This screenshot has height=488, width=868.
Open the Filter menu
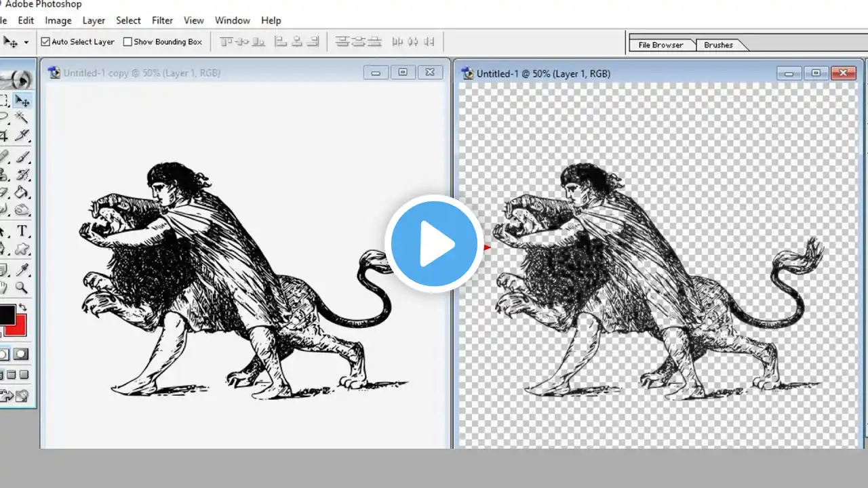pyautogui.click(x=162, y=20)
